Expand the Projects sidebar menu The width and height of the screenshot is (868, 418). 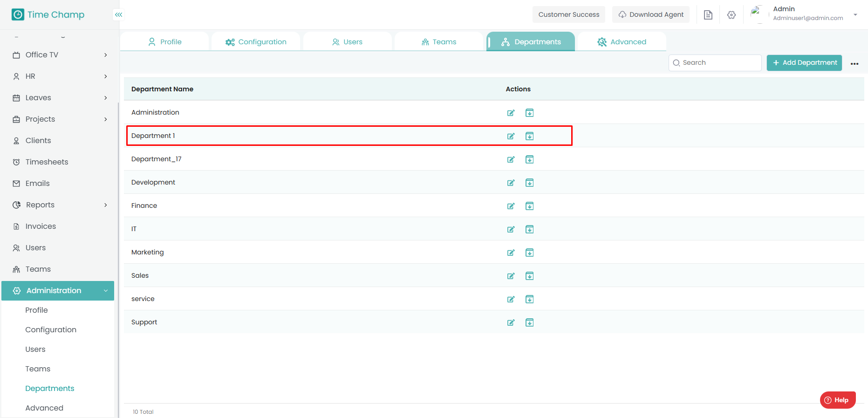pyautogui.click(x=106, y=119)
